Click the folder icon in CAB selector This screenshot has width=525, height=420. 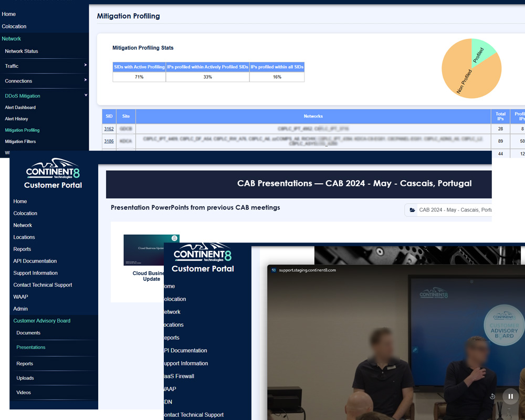click(x=413, y=210)
